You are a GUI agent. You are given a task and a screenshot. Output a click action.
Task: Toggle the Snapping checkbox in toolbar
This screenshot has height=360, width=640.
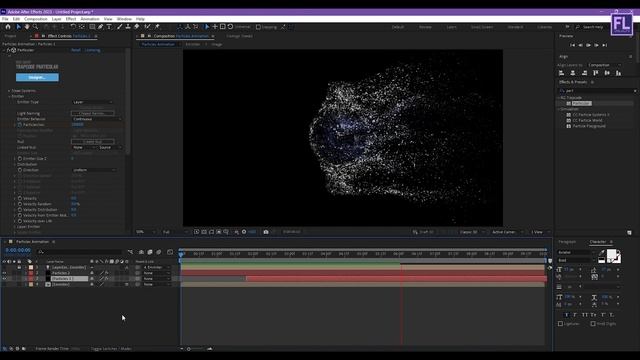click(258, 27)
